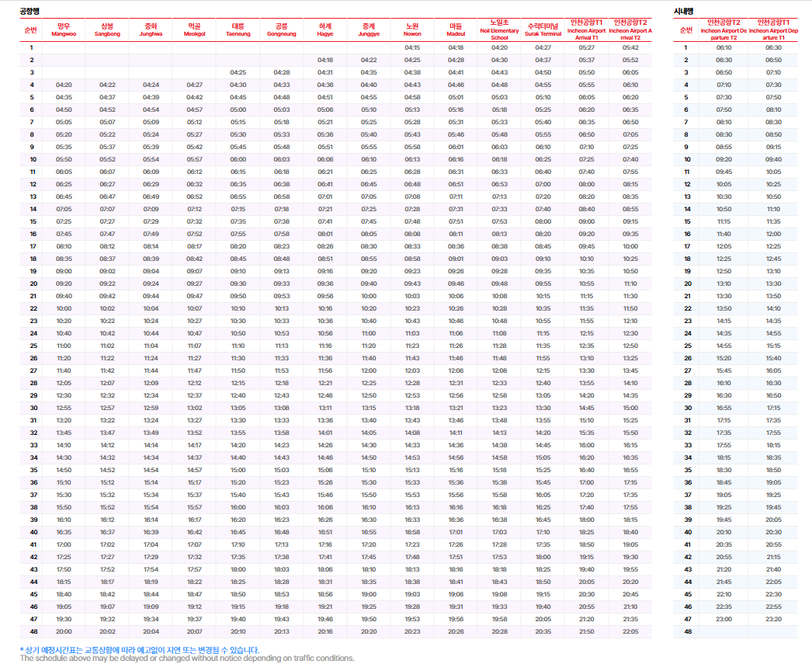Click 12:00 Junggye time in airport-bound row 27
This screenshot has width=812, height=664.
pos(369,371)
